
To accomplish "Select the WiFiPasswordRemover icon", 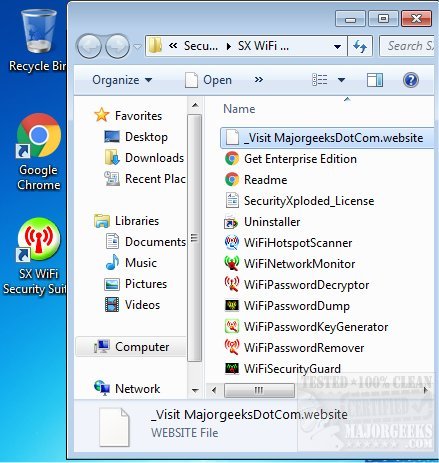I will click(x=232, y=348).
